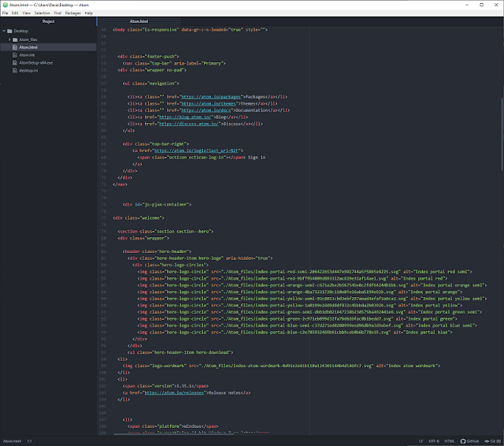This screenshot has width=504, height=446.
Task: Open the Edit menu
Action: tap(15, 13)
